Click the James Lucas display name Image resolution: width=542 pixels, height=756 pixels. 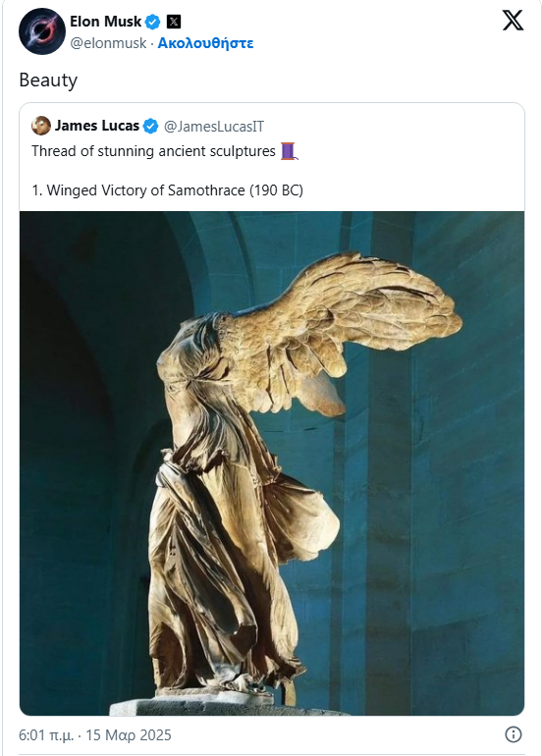pos(97,126)
